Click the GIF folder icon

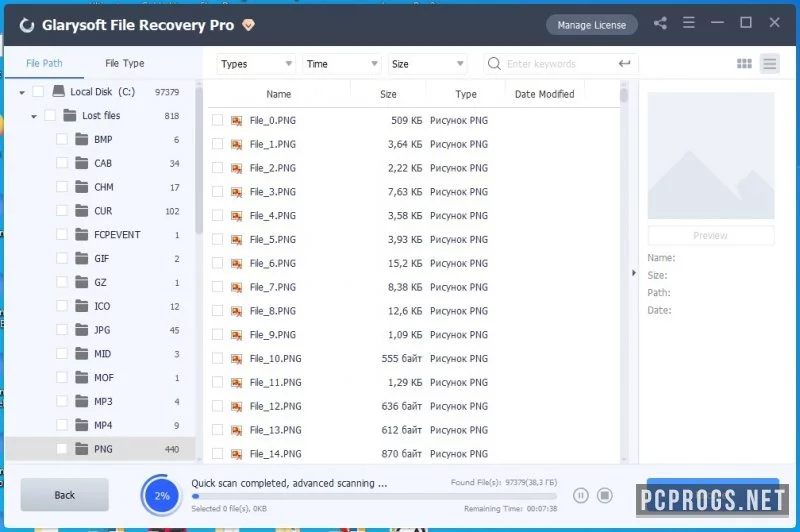click(82, 259)
